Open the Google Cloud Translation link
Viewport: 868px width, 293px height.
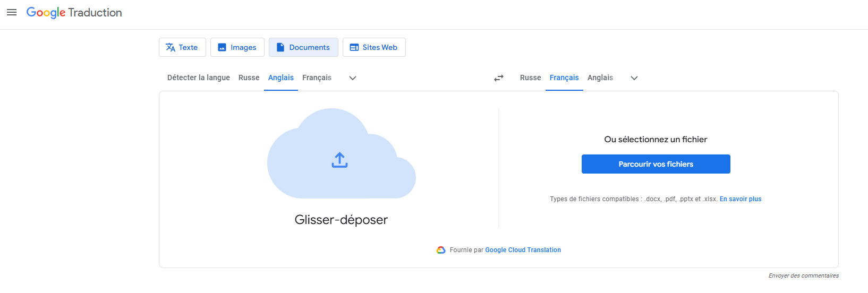point(523,250)
